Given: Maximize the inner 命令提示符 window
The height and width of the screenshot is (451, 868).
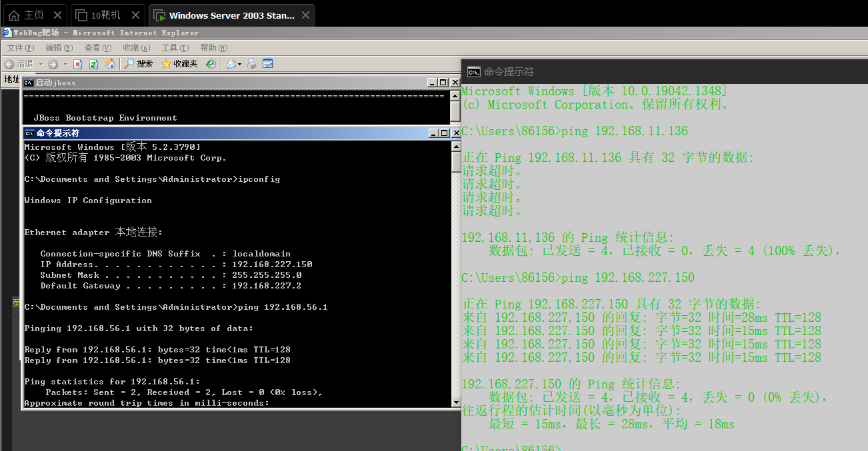Looking at the screenshot, I should (x=443, y=133).
